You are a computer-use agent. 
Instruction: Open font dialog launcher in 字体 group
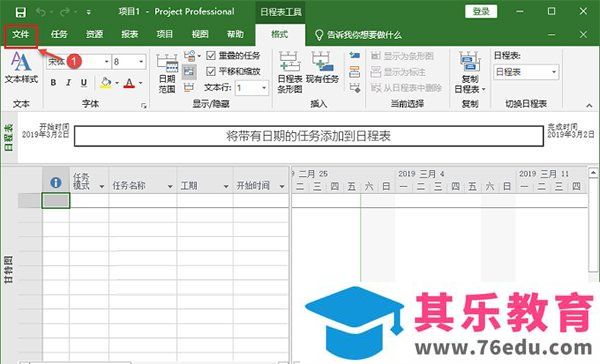[143, 106]
